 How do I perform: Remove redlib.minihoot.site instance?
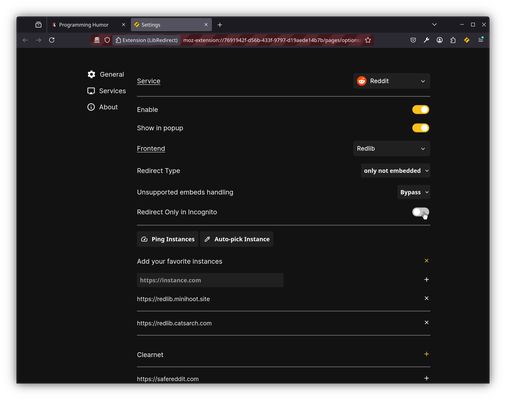pyautogui.click(x=426, y=298)
